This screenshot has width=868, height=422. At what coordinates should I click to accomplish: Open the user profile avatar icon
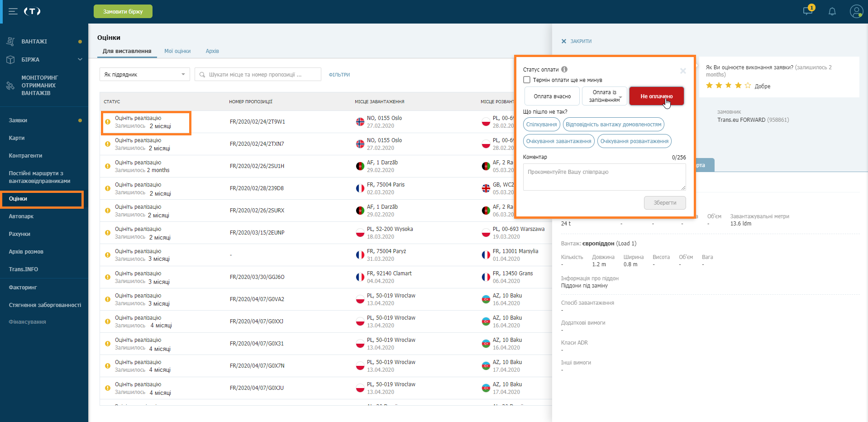(856, 11)
